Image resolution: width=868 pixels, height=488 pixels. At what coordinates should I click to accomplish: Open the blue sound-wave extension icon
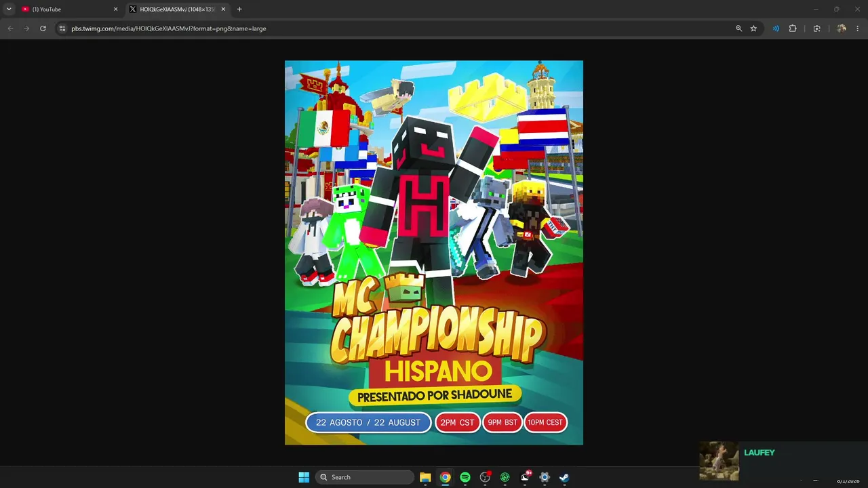pos(776,28)
